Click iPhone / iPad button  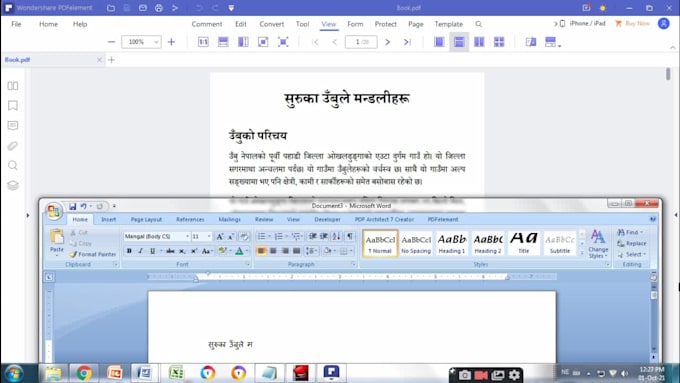pyautogui.click(x=582, y=23)
